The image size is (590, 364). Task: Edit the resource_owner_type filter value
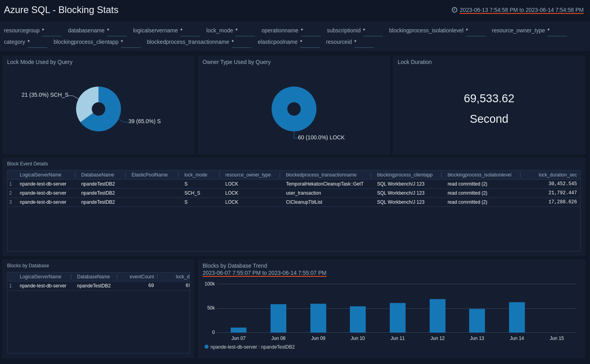(x=557, y=31)
